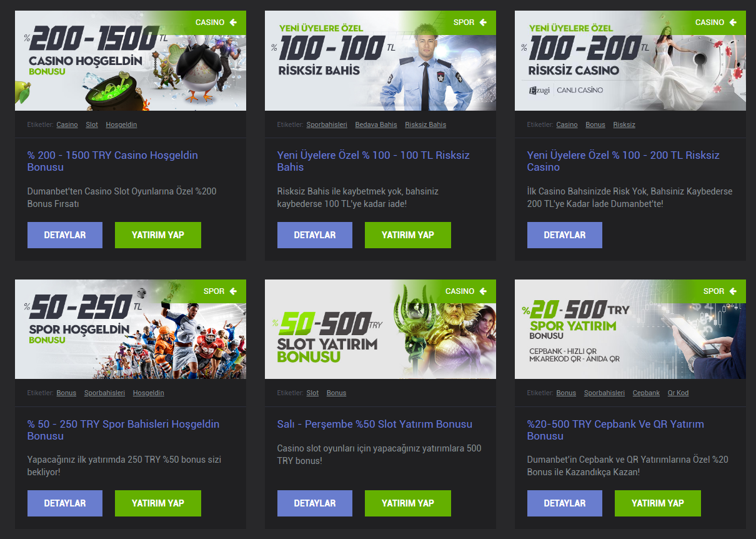Click the Qr Kod tag
Screen dimensions: 756x539
pyautogui.click(x=678, y=393)
